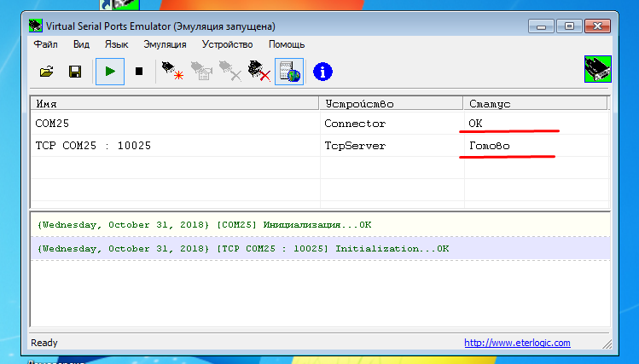Open the Язык menu

pos(116,44)
